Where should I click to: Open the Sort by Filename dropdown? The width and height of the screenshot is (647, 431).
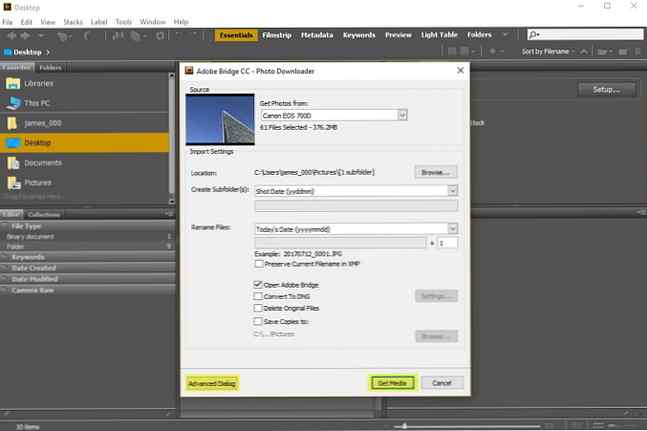[548, 52]
